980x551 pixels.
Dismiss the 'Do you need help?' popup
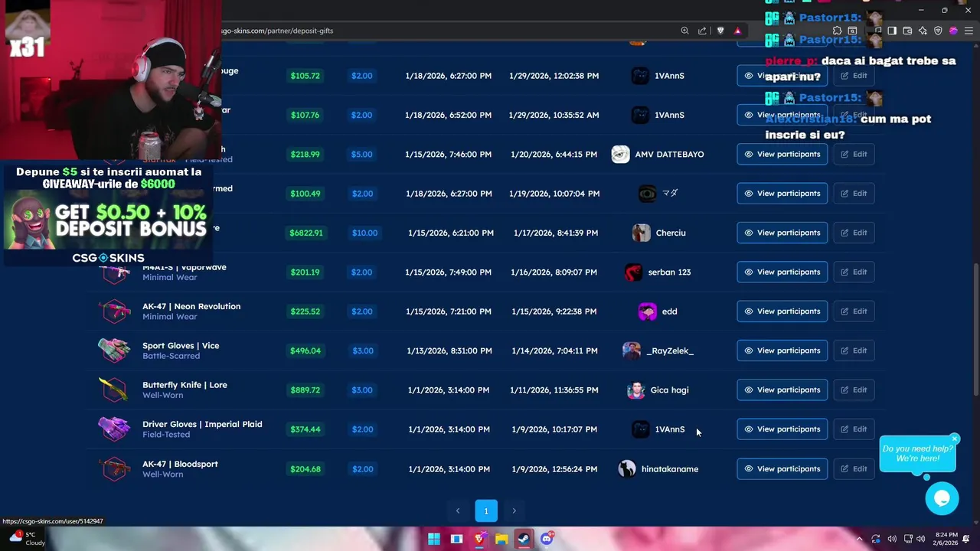[x=955, y=439]
